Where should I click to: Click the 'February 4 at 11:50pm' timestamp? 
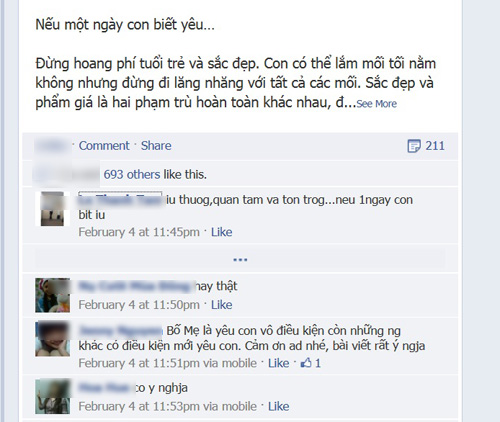(x=139, y=305)
